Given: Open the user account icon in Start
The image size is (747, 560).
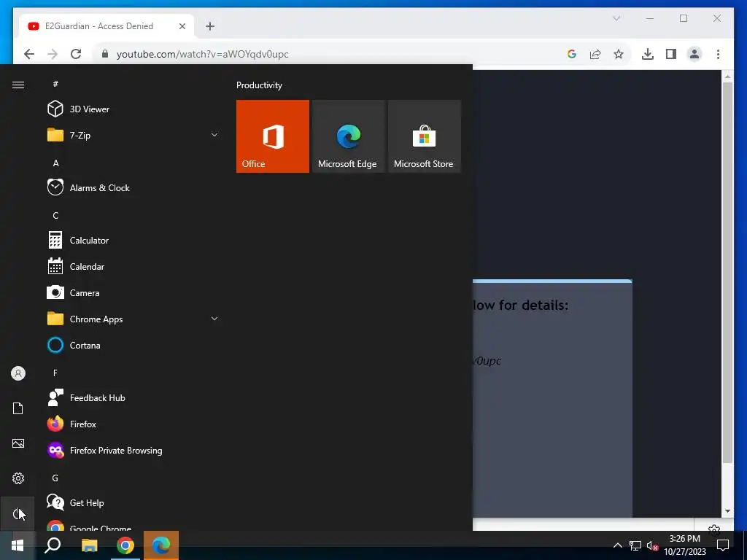Looking at the screenshot, I should [18, 373].
